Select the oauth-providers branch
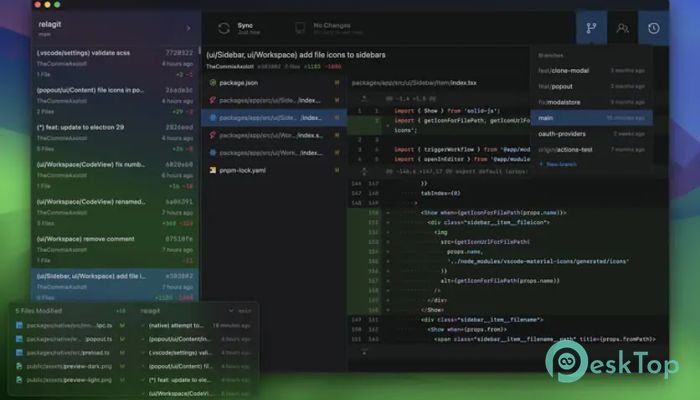 [x=591, y=134]
